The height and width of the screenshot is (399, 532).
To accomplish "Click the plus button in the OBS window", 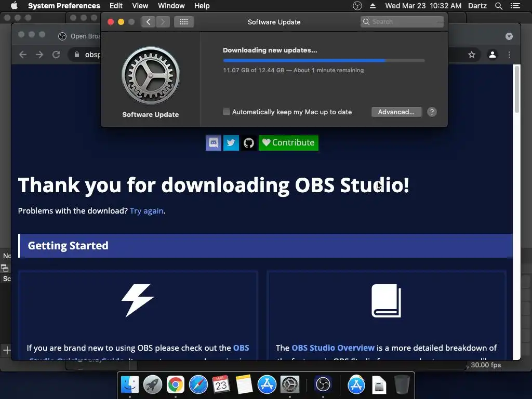I will pyautogui.click(x=7, y=350).
